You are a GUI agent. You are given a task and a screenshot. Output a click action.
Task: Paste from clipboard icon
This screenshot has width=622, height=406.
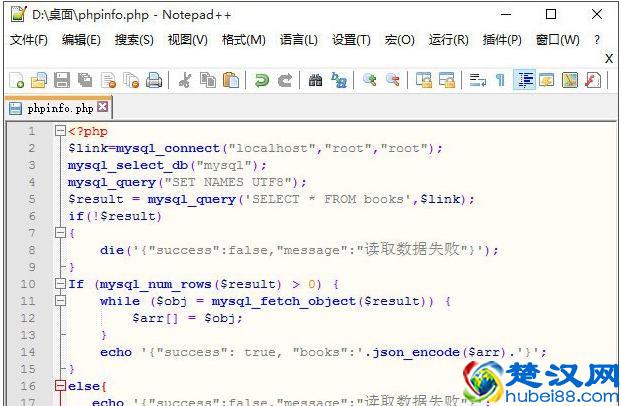[x=231, y=81]
